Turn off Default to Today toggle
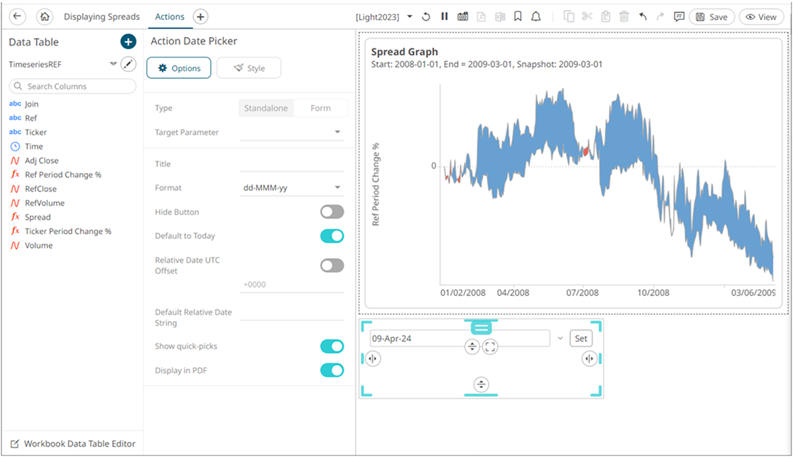The width and height of the screenshot is (793, 457). coord(331,236)
